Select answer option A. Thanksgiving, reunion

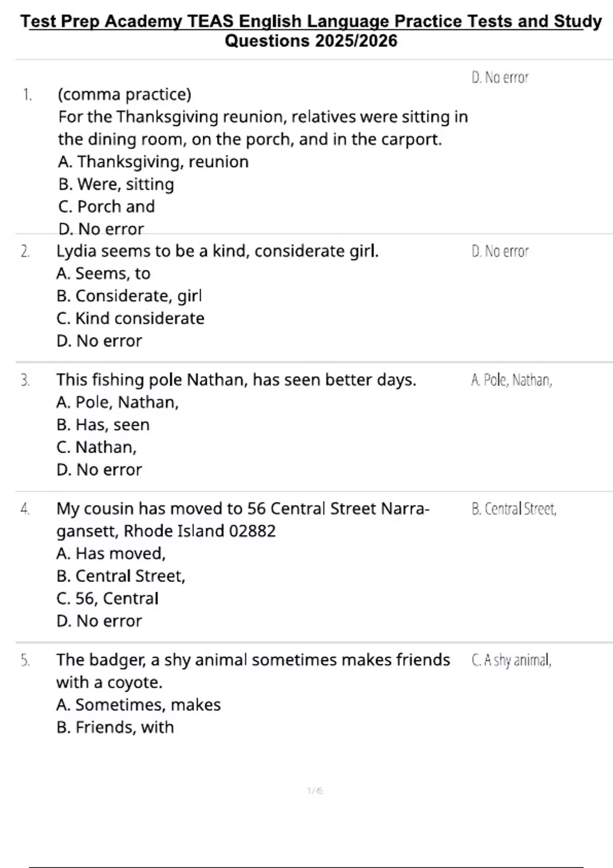pos(153,162)
